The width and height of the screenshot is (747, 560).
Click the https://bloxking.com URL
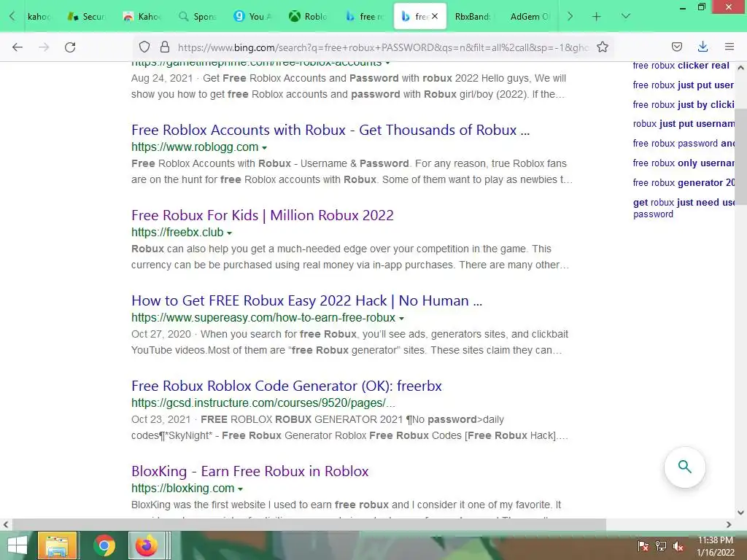pos(183,489)
